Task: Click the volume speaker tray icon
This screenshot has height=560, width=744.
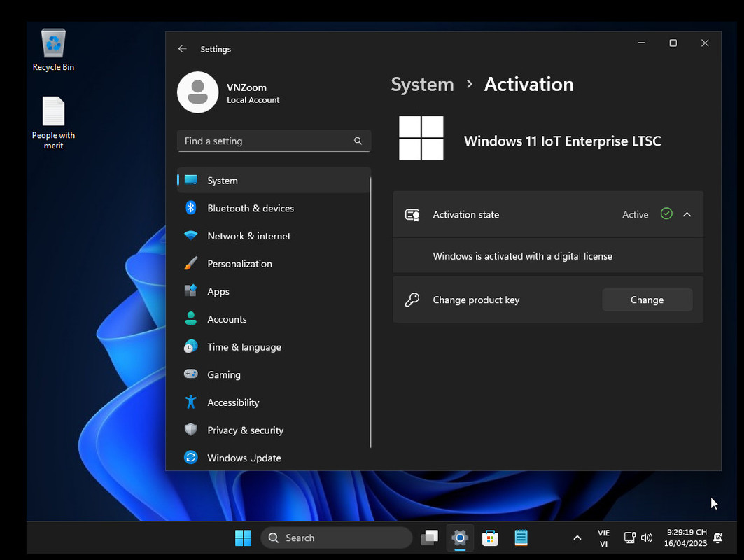Action: (x=646, y=538)
